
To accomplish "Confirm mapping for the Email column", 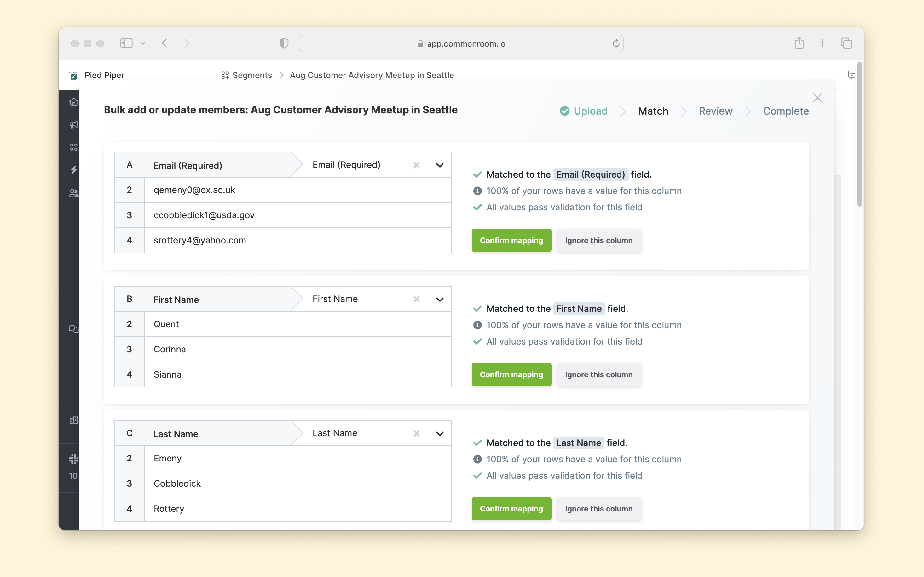I will (511, 240).
